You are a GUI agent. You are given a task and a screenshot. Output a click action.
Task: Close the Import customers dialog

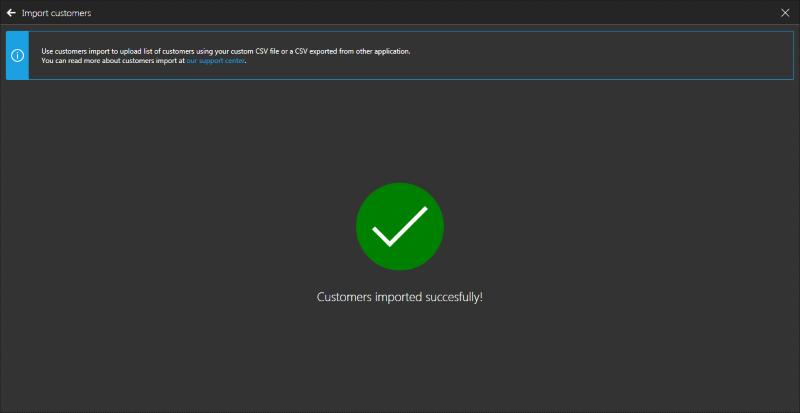pyautogui.click(x=785, y=13)
